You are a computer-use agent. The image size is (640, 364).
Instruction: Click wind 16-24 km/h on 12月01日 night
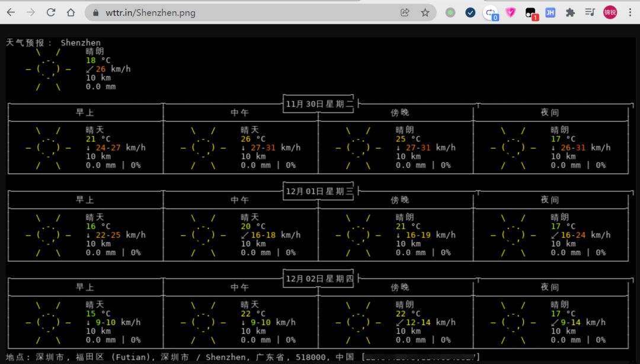581,235
